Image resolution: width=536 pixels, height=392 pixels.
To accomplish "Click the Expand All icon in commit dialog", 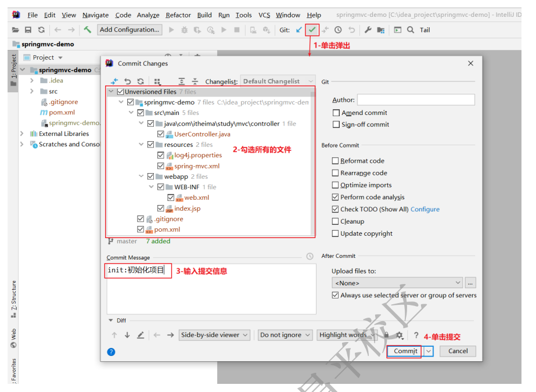I will pos(182,81).
